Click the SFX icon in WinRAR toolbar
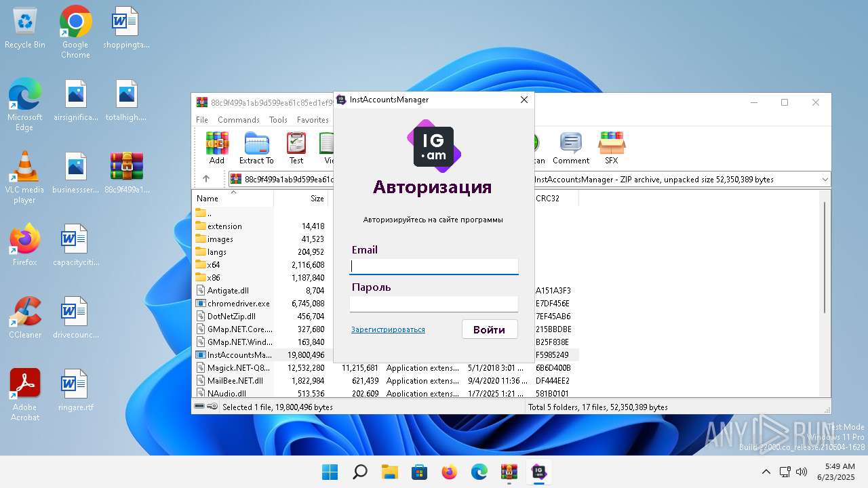Image resolution: width=868 pixels, height=488 pixels. point(612,148)
